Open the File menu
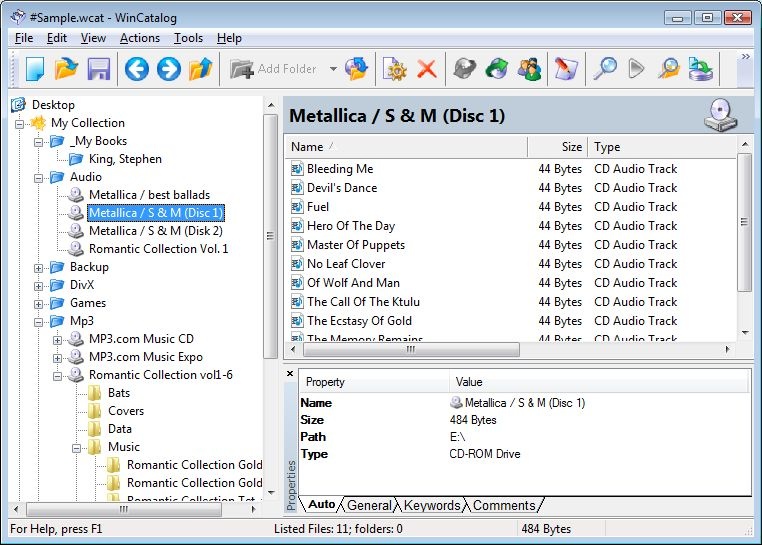 [24, 38]
